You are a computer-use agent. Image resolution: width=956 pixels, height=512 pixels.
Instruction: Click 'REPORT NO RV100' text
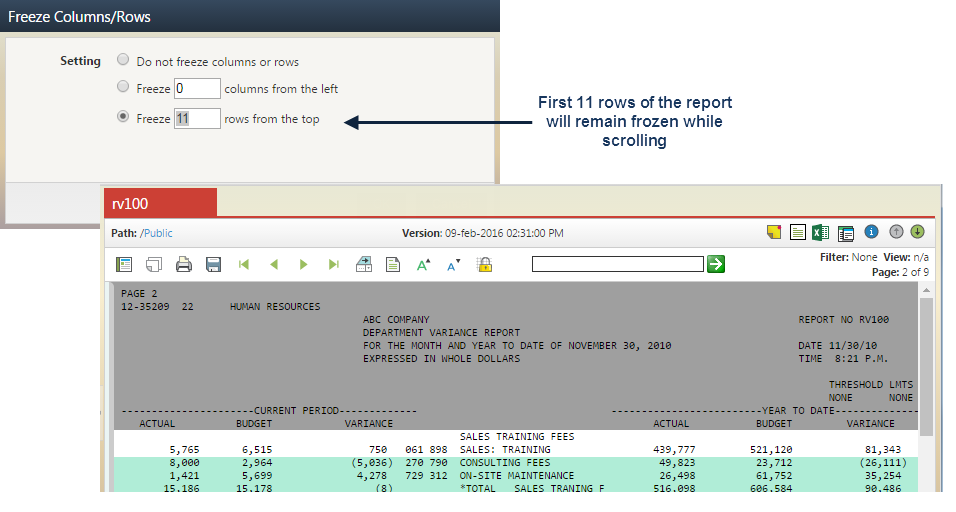(844, 319)
